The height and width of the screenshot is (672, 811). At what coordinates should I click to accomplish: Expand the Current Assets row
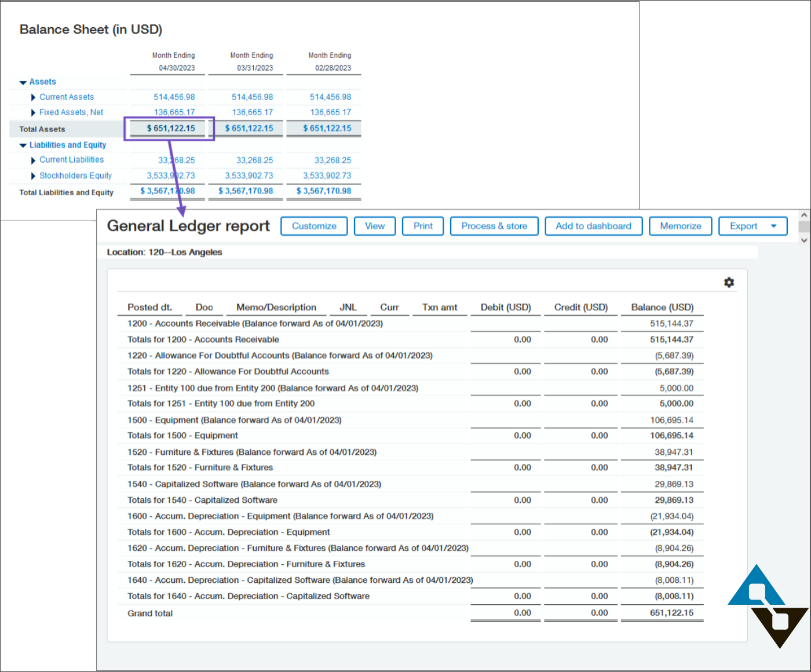33,97
